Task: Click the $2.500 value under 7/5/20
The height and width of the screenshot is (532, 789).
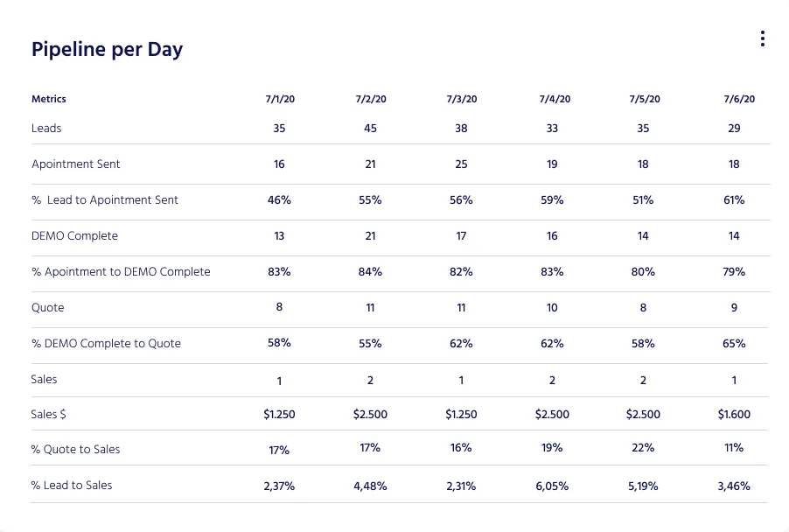Action: [643, 414]
